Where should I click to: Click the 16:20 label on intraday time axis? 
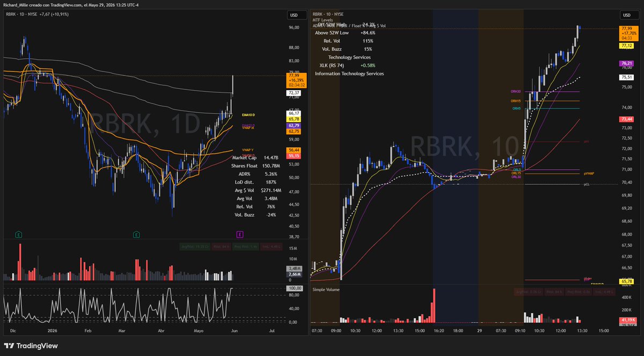point(438,331)
